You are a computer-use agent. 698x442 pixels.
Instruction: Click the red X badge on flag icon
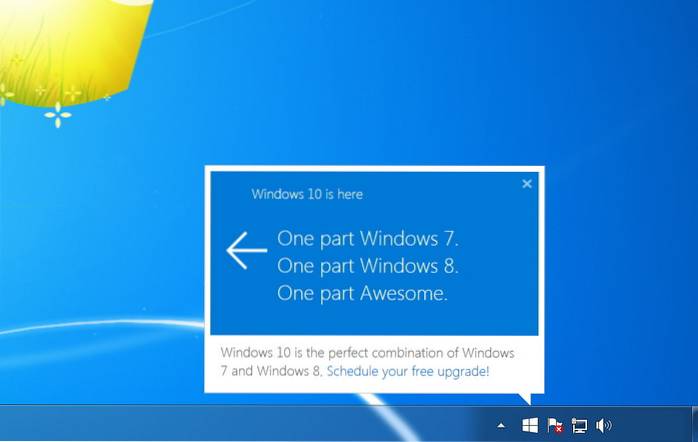click(x=557, y=429)
